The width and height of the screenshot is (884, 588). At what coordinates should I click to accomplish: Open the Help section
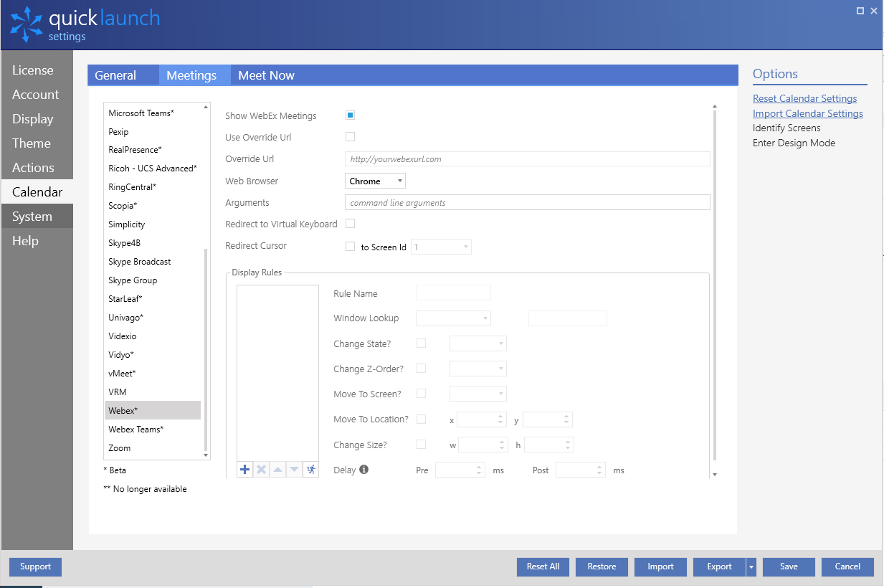tap(37, 241)
